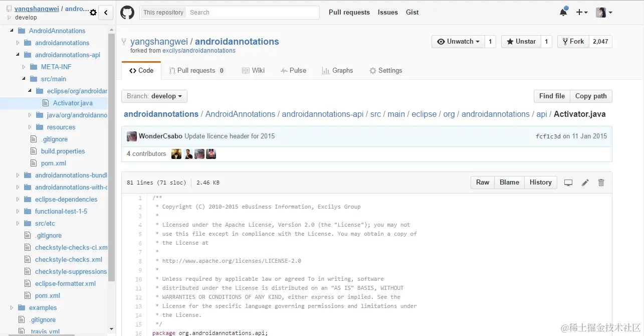The width and height of the screenshot is (644, 336).
Task: Click the Unstar button
Action: pos(521,42)
